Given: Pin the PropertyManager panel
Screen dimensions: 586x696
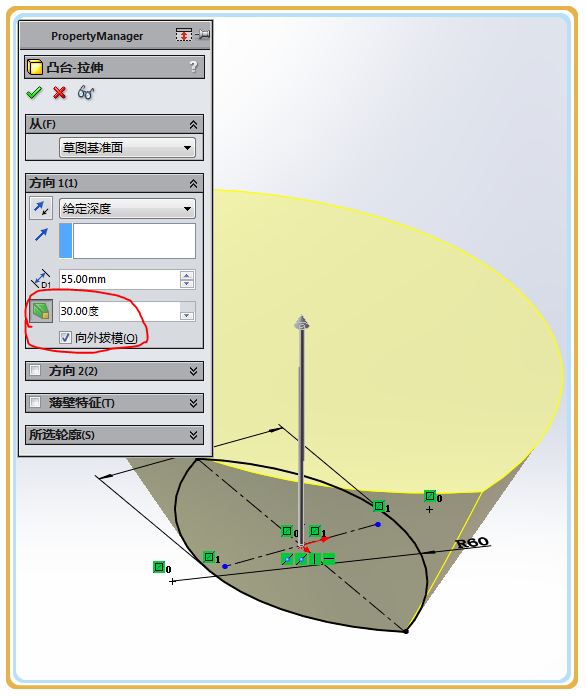Looking at the screenshot, I should (x=203, y=34).
